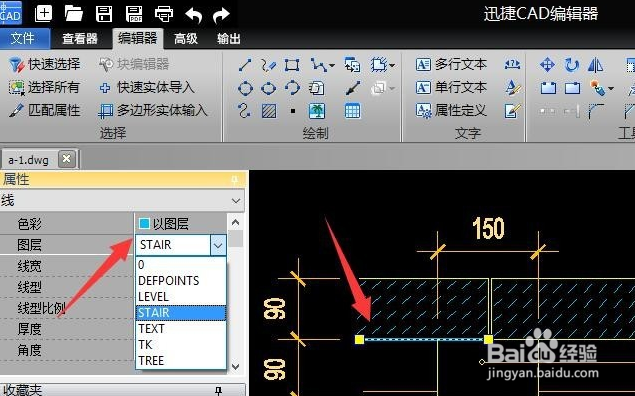Insert 多行文本 multiline text

452,64
